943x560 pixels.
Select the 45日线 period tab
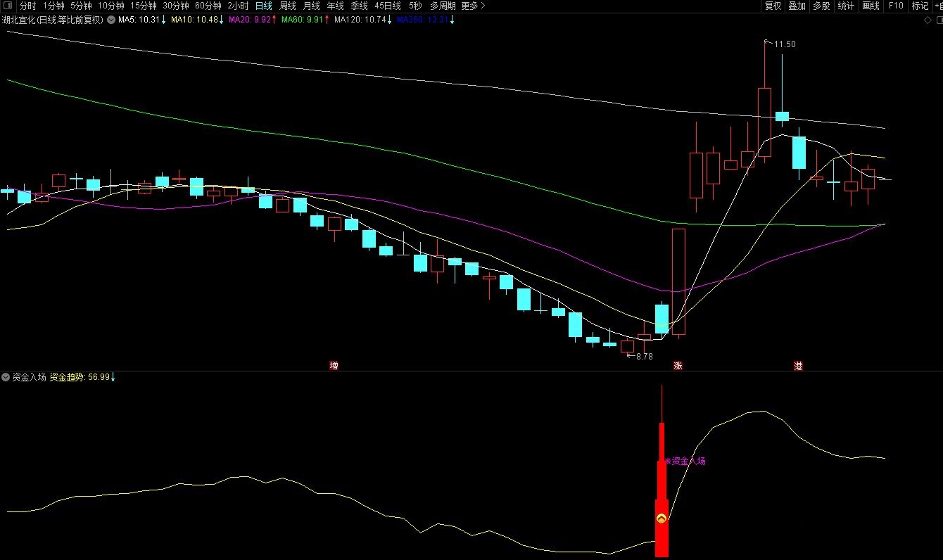388,6
